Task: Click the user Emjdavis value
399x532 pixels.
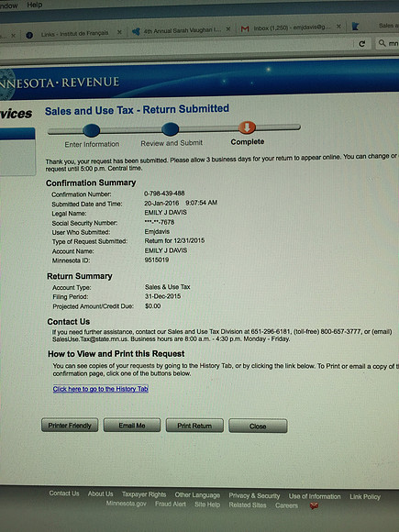Action: click(157, 232)
